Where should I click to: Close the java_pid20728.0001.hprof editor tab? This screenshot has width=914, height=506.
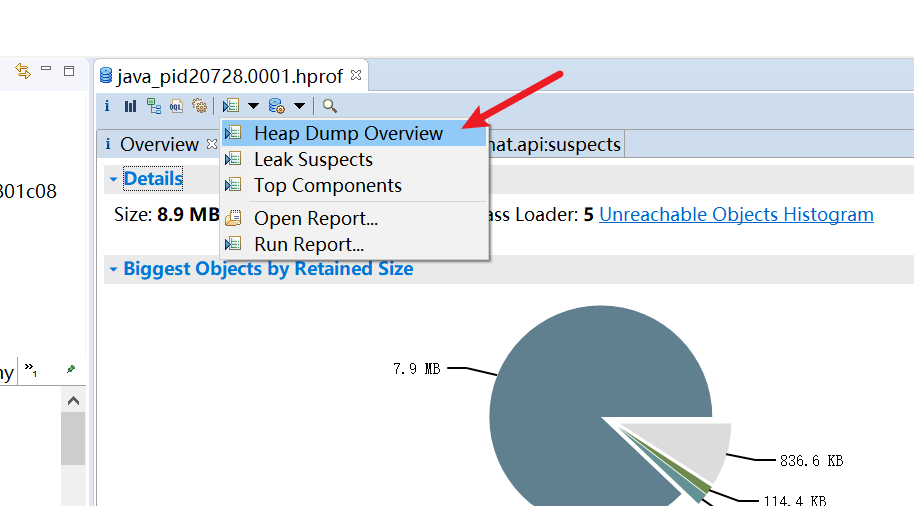pyautogui.click(x=356, y=76)
